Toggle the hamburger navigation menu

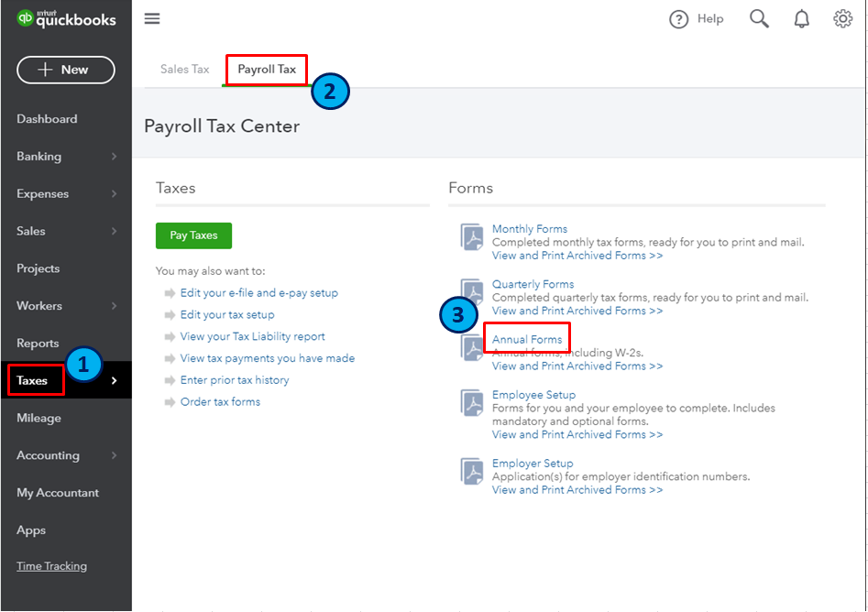coord(152,19)
